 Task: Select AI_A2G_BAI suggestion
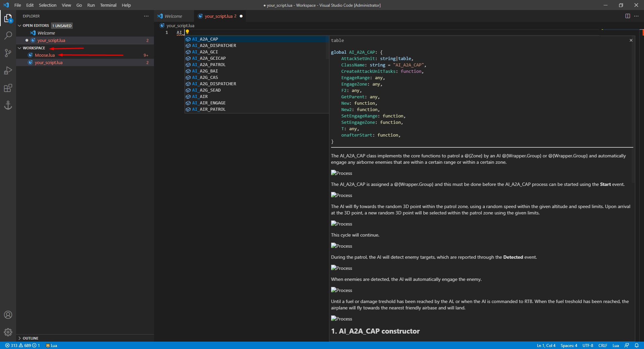pyautogui.click(x=257, y=71)
